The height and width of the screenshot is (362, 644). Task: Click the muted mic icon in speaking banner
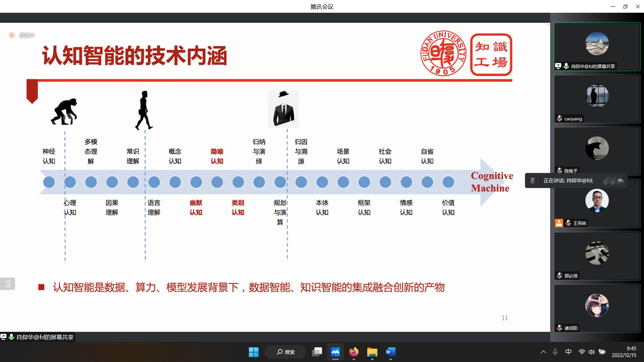532,181
